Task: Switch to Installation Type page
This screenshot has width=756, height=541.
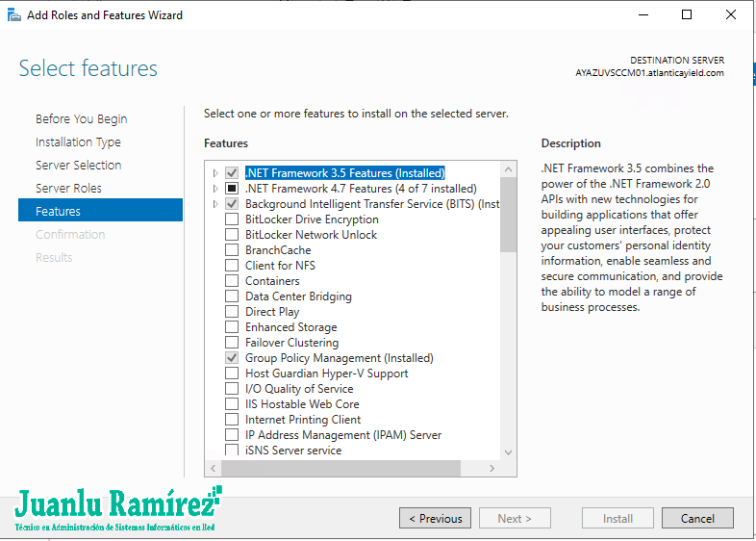Action: pyautogui.click(x=78, y=142)
